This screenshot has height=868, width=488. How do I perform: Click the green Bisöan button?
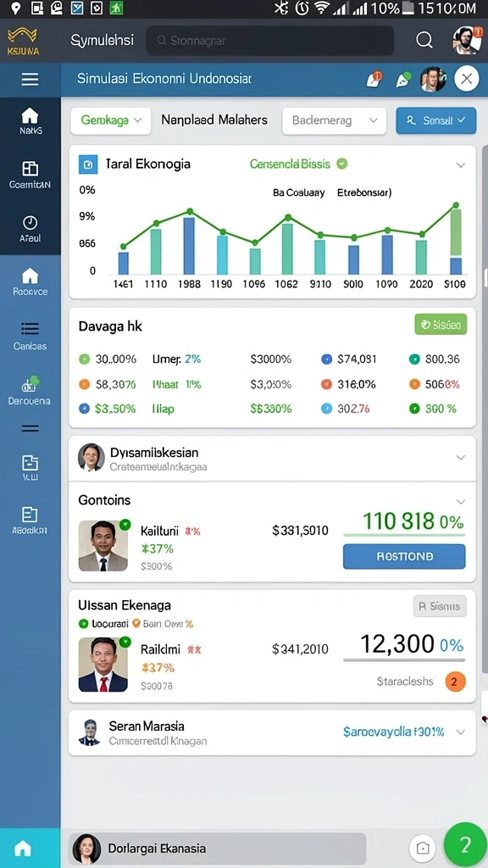click(441, 325)
